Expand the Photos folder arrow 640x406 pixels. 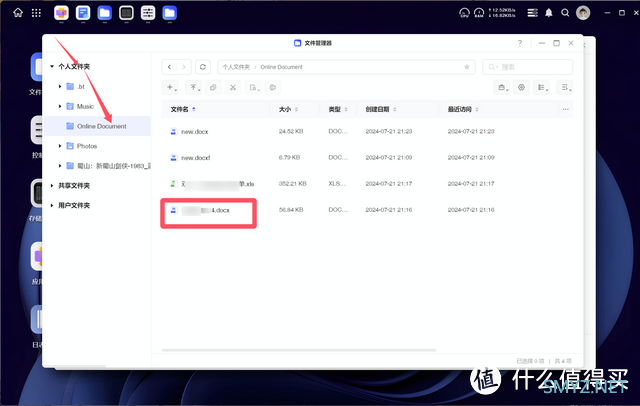[x=60, y=146]
